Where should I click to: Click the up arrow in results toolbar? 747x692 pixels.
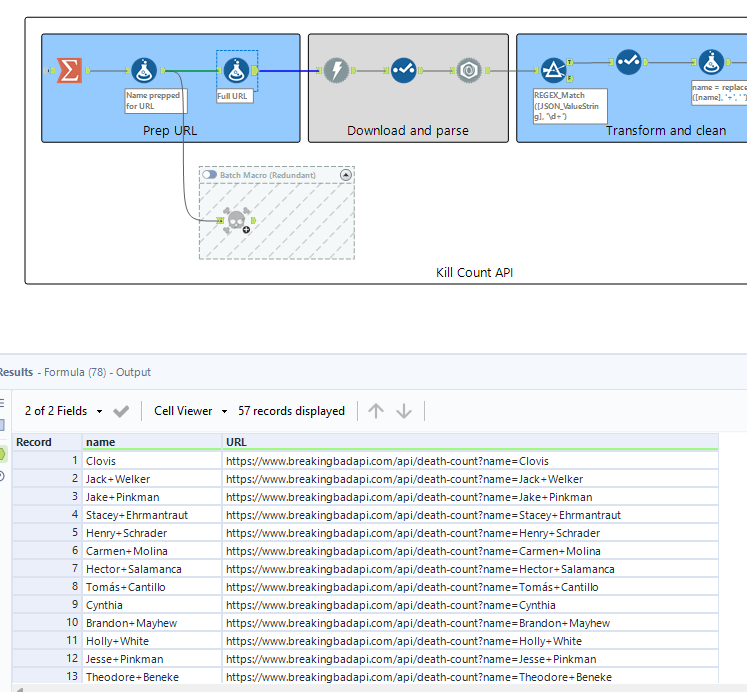pos(376,411)
